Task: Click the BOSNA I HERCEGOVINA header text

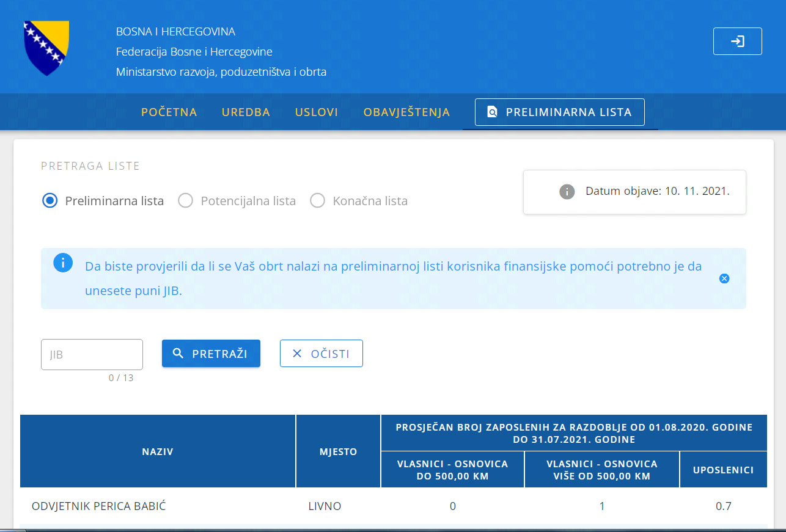Action: pos(175,32)
